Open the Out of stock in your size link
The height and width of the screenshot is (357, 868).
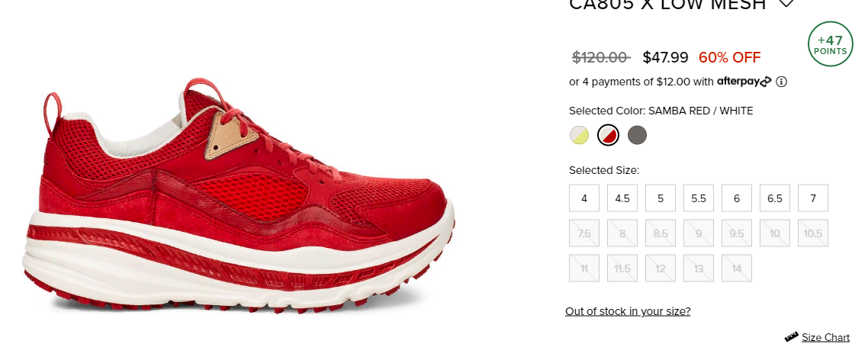tap(628, 311)
